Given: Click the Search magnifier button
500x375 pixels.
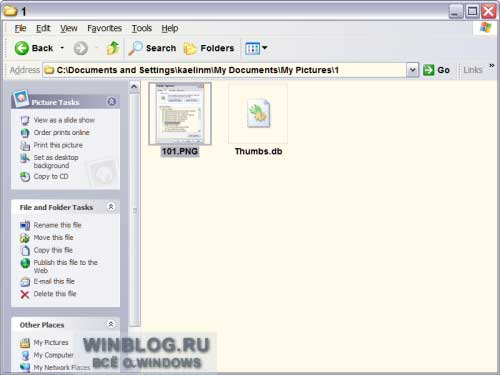Looking at the screenshot, I should (153, 48).
